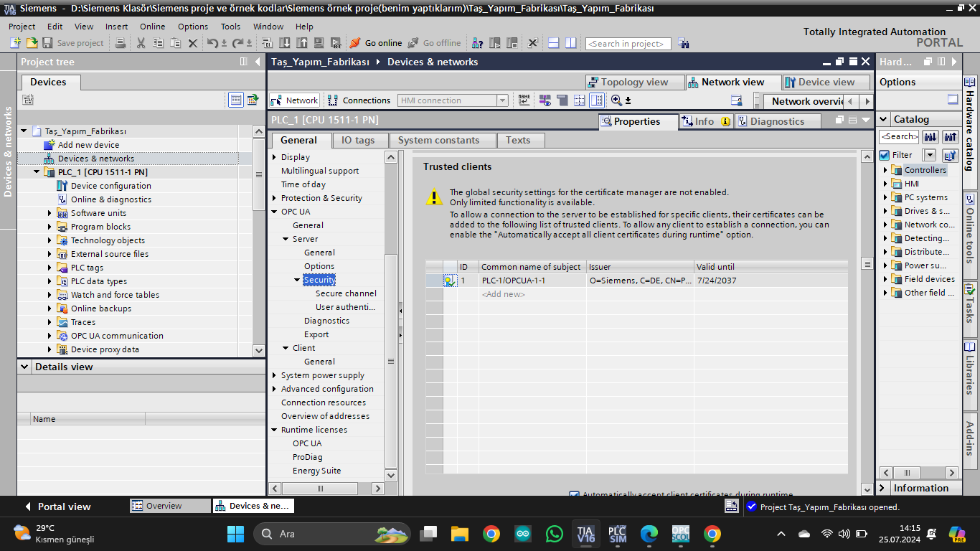980x551 pixels.
Task: Expand the Details view panel
Action: coord(26,367)
